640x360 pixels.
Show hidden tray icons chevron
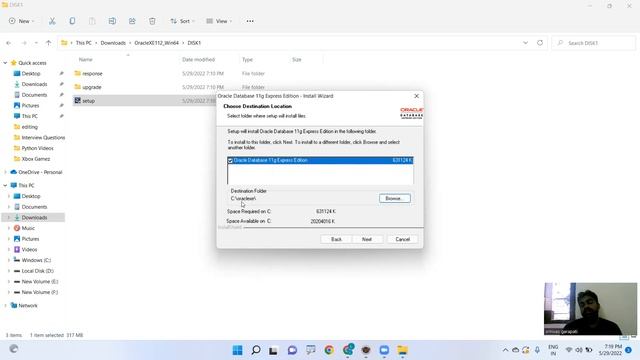(x=505, y=350)
